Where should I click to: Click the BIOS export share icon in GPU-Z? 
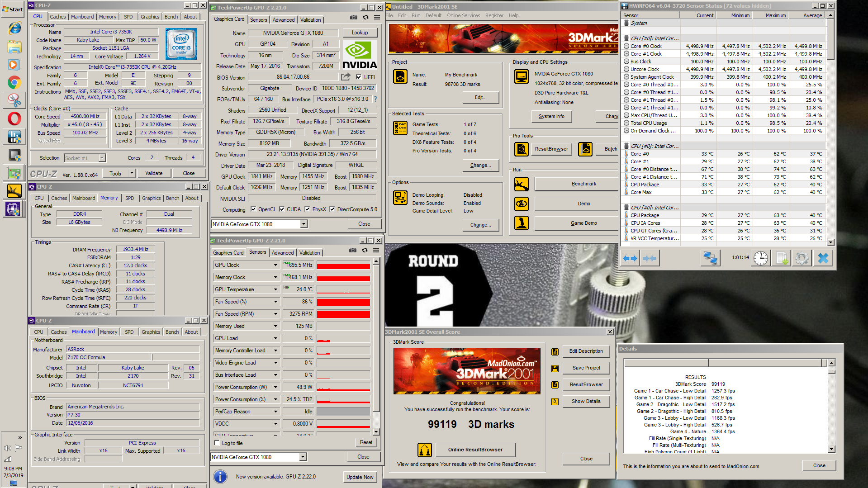point(346,77)
